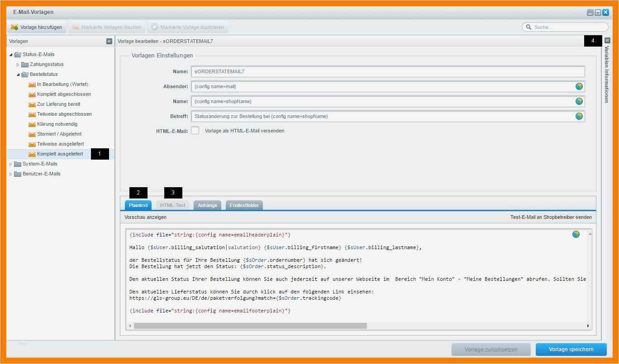
Task: Select Komplett ausgeliefert template
Action: tap(60, 154)
